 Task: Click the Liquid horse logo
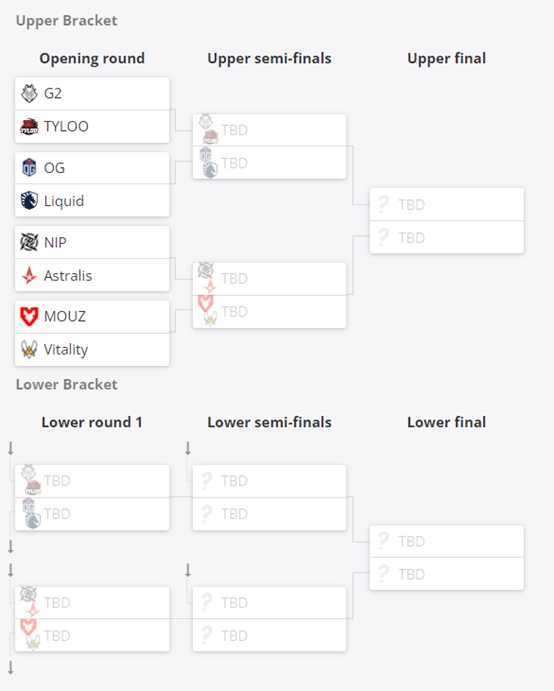[29, 201]
